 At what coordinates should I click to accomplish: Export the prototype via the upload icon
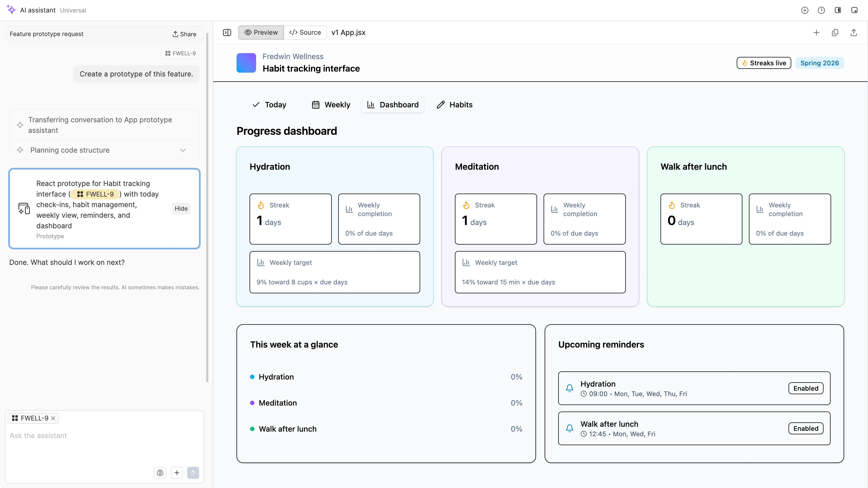854,32
